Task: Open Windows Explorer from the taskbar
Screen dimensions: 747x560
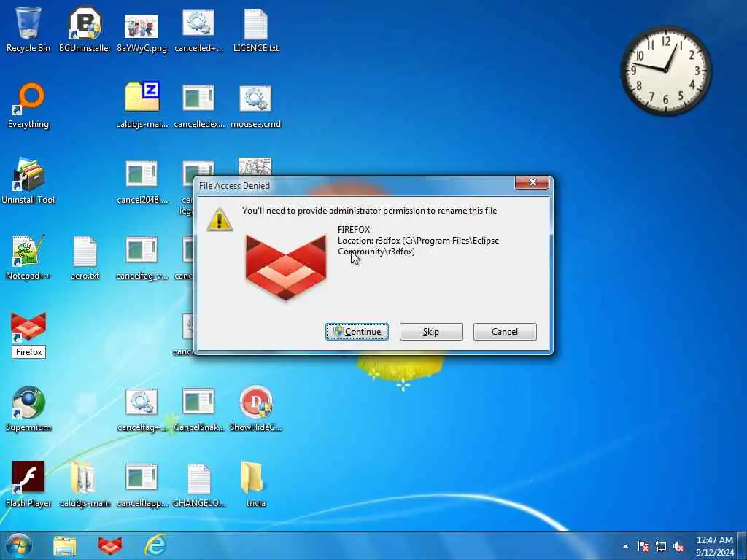Action: (65, 545)
